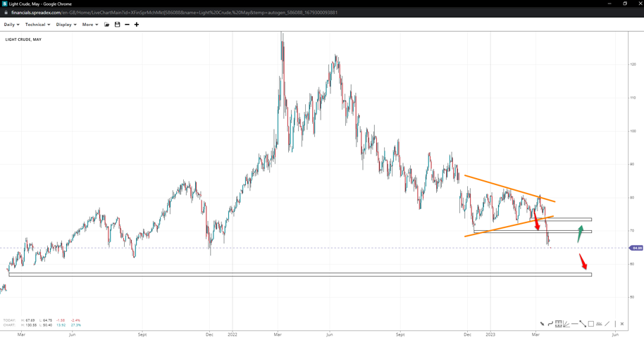Pick the fan lines drawing tool
The width and height of the screenshot is (644, 340).
[x=566, y=324]
